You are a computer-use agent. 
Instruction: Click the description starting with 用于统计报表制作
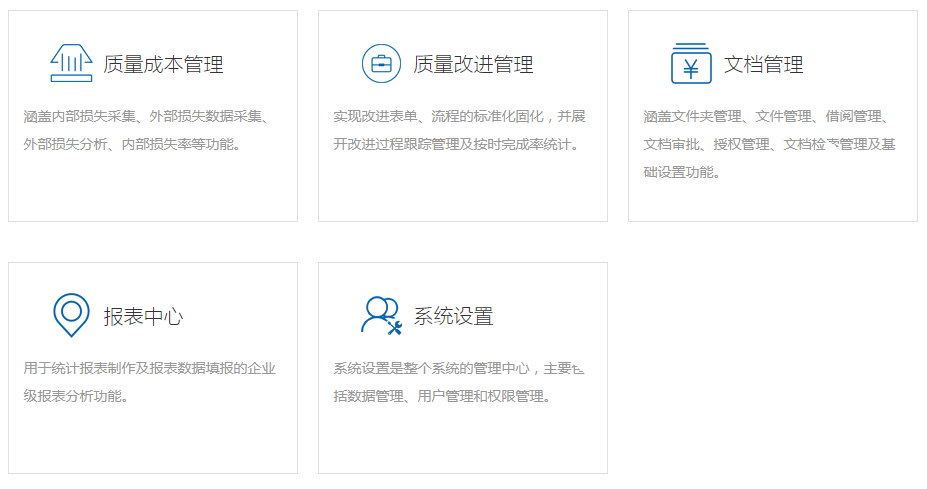pos(149,382)
